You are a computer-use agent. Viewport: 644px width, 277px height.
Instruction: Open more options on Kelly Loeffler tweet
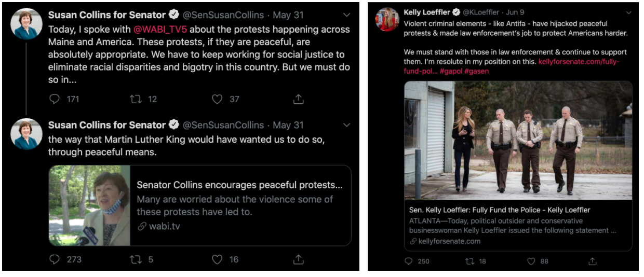tap(629, 12)
